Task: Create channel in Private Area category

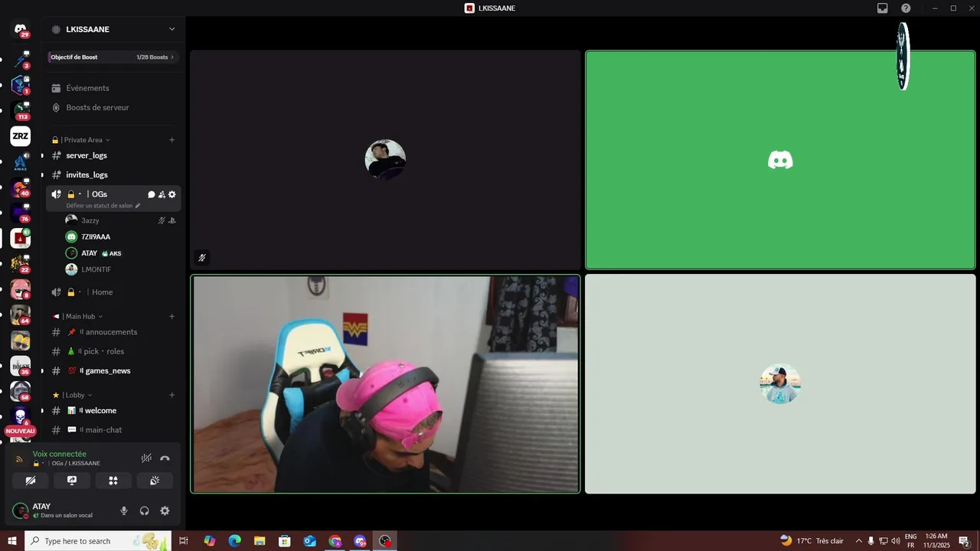Action: 171,140
